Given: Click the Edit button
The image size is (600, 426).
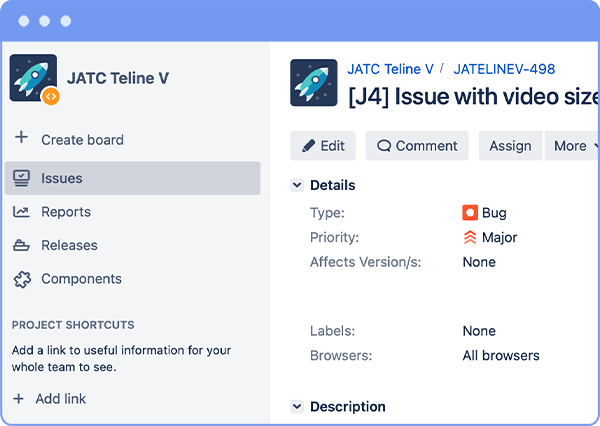Looking at the screenshot, I should click(323, 146).
